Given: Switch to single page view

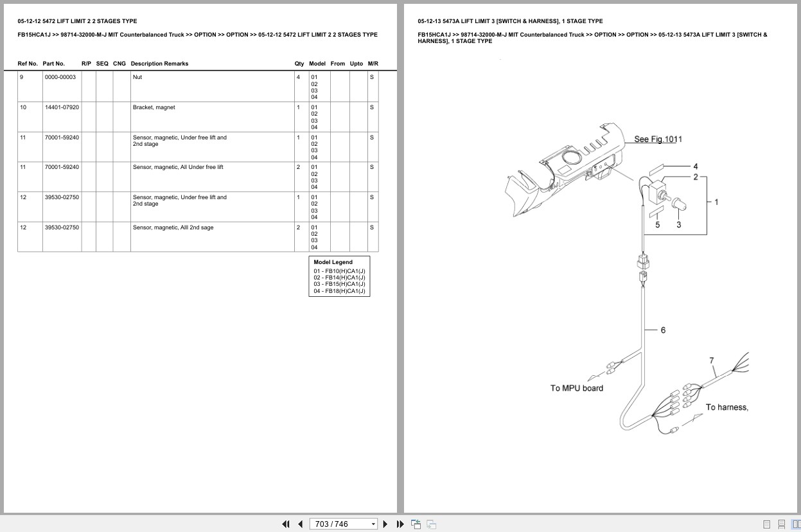Looking at the screenshot, I should tap(767, 524).
